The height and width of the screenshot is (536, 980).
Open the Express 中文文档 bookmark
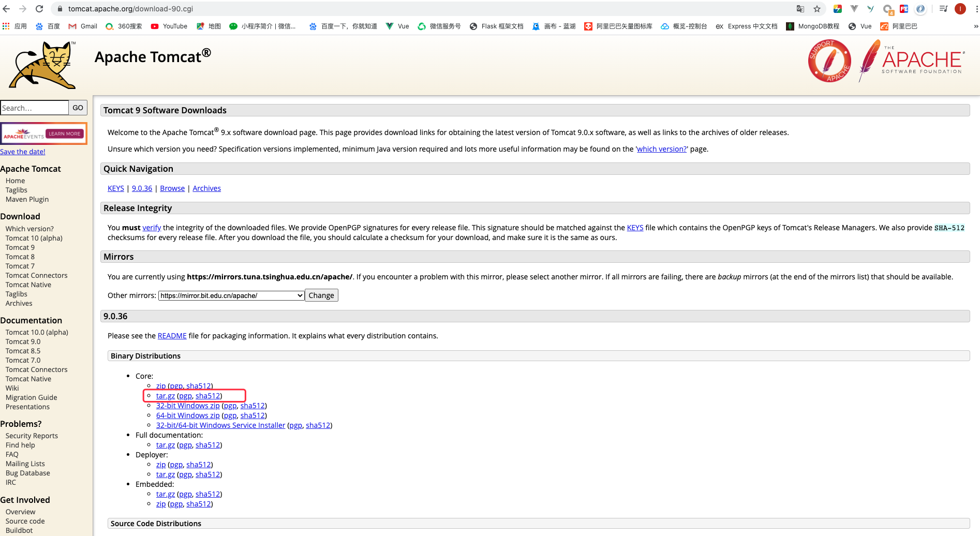pos(746,26)
